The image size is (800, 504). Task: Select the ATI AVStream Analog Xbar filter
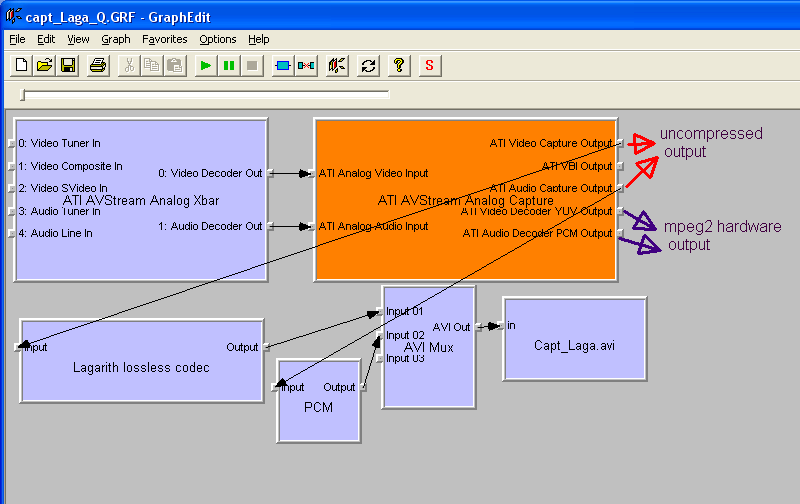(x=141, y=200)
